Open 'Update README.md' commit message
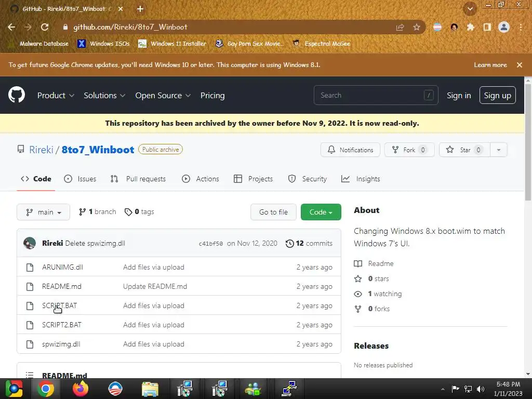The width and height of the screenshot is (532, 399). pyautogui.click(x=155, y=286)
